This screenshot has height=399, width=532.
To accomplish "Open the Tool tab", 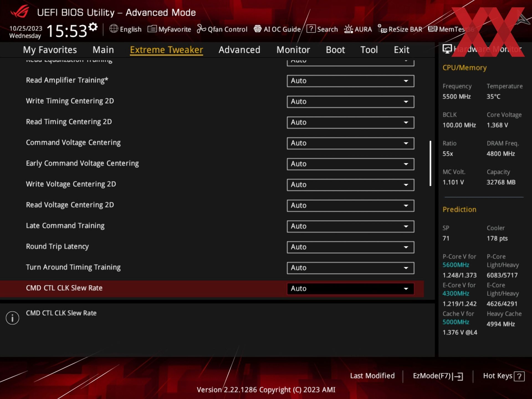I will (x=369, y=50).
